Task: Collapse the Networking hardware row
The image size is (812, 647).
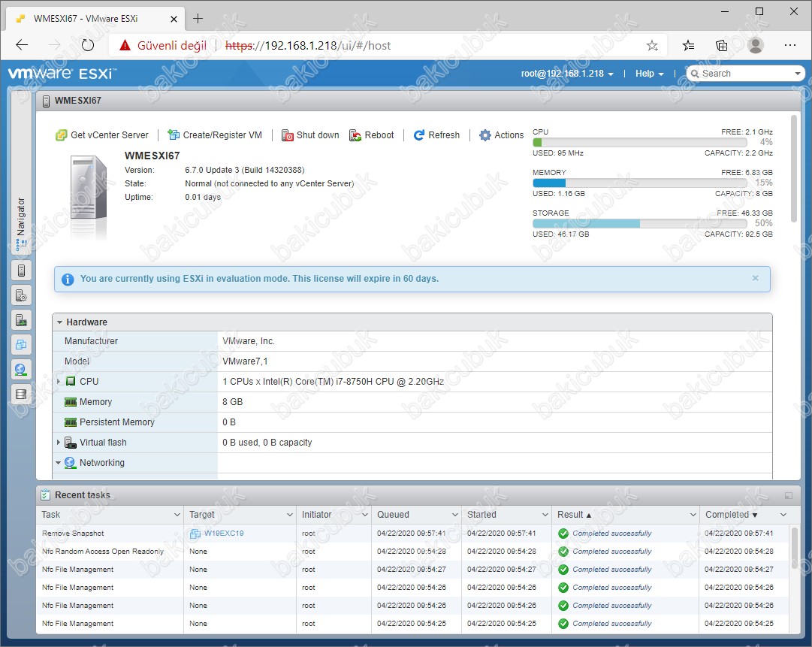Action: pos(59,463)
